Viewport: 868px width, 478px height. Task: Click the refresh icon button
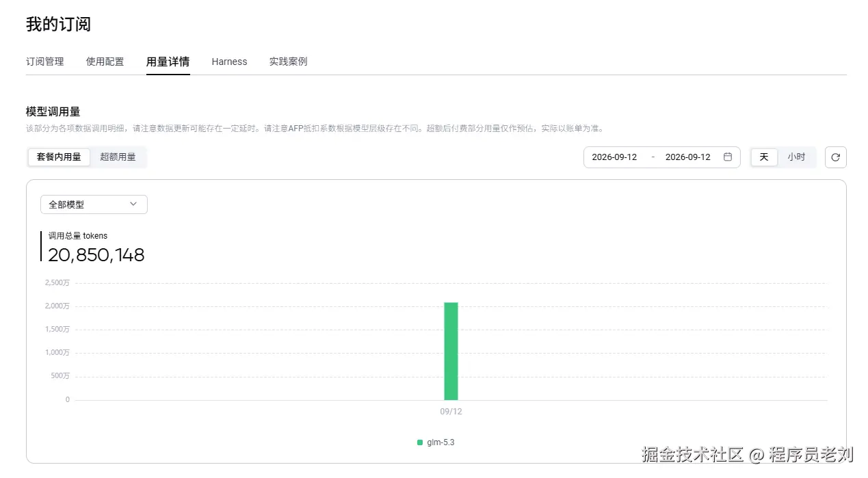[x=835, y=157]
